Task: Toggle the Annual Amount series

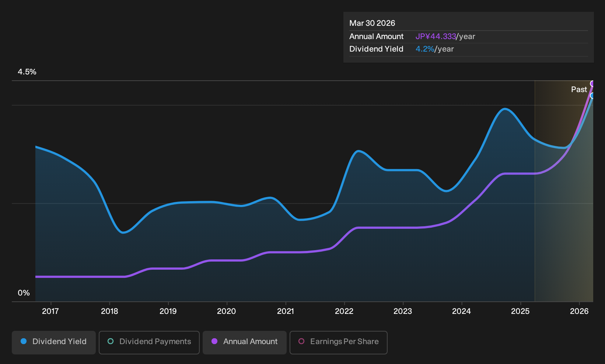Action: tap(245, 343)
